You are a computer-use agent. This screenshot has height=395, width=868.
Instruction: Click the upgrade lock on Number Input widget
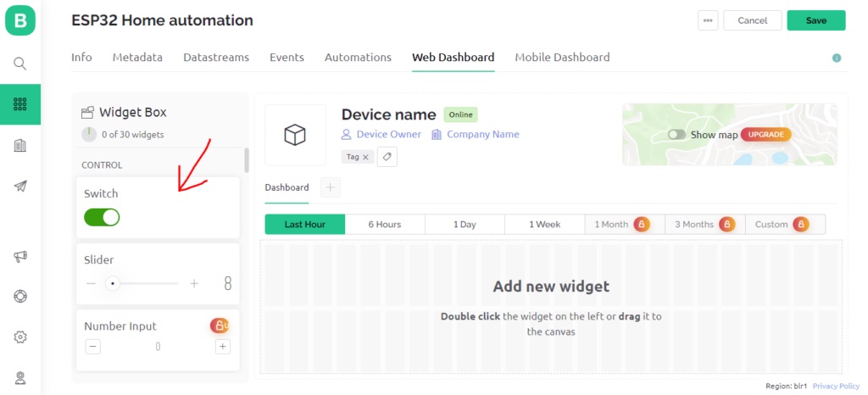[220, 325]
